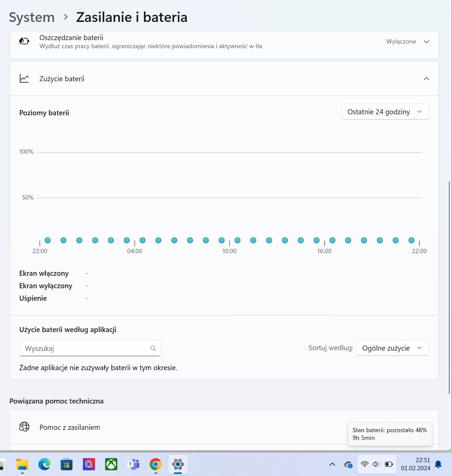Screen dimensions: 452x476
Task: Collapse the Zużycie baterii section
Action: [426, 79]
